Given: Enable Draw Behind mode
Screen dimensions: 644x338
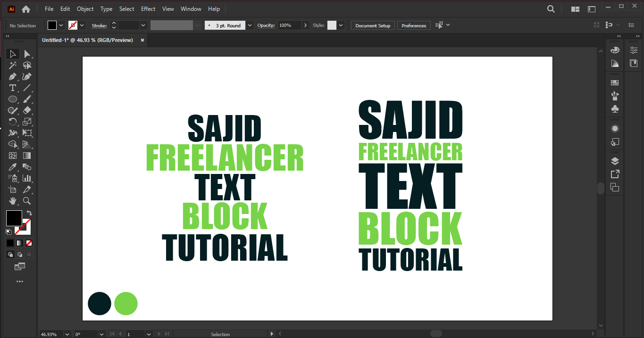Looking at the screenshot, I should 19,255.
